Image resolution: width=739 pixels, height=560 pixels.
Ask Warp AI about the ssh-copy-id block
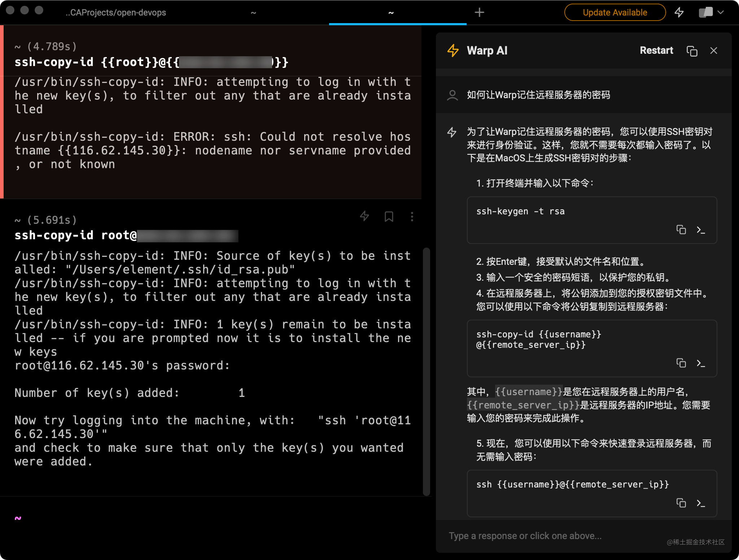(364, 216)
